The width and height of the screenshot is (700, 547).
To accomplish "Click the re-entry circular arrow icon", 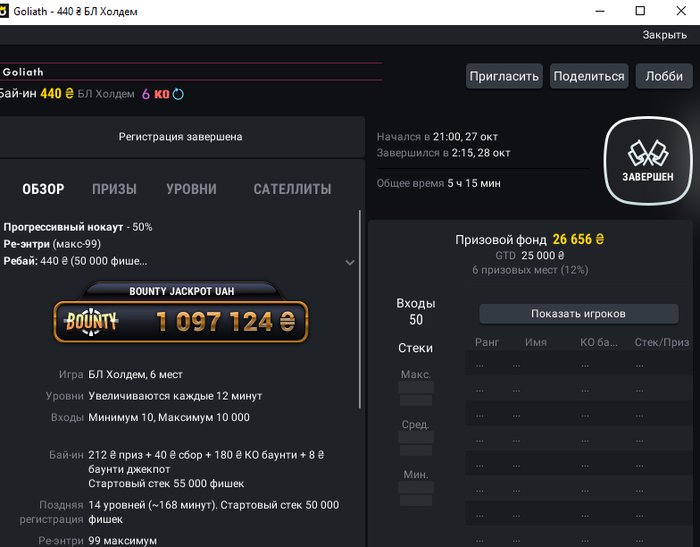I will [x=178, y=94].
